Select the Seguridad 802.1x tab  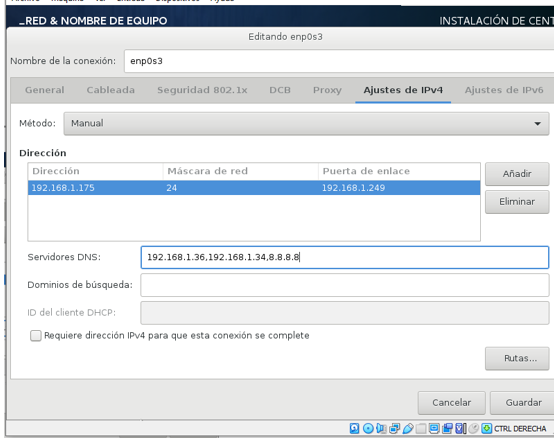202,90
